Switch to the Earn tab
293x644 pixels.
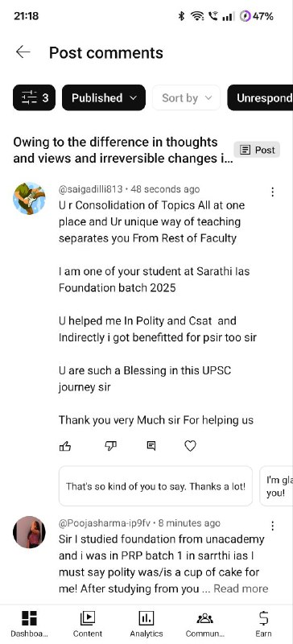(x=263, y=623)
